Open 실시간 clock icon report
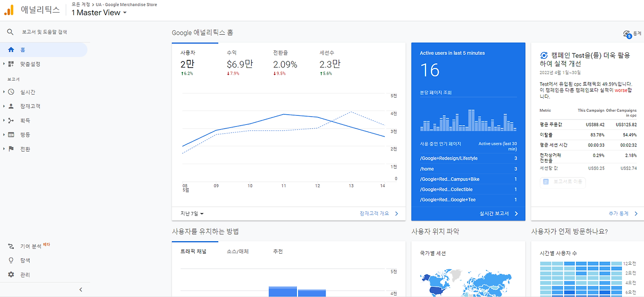 pos(11,92)
